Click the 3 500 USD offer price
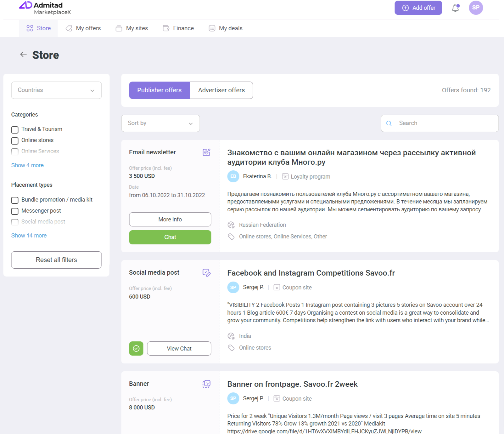The width and height of the screenshot is (504, 434). pyautogui.click(x=142, y=176)
